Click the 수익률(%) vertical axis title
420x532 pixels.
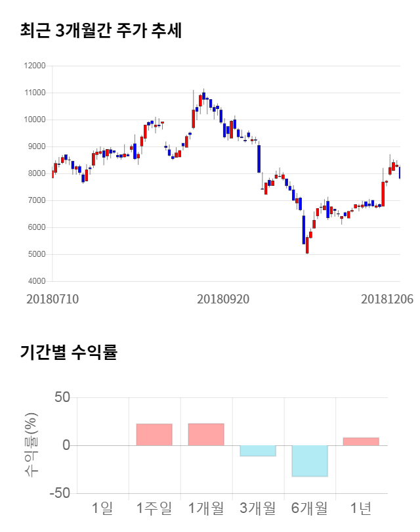coord(31,445)
